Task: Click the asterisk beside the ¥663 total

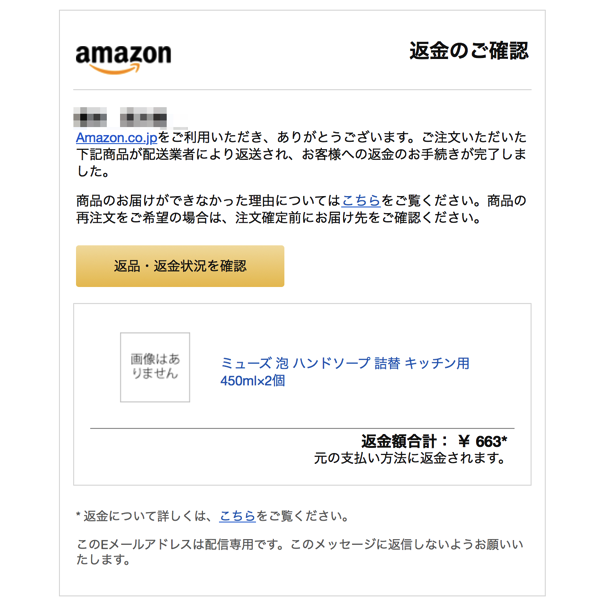Action: (x=504, y=439)
